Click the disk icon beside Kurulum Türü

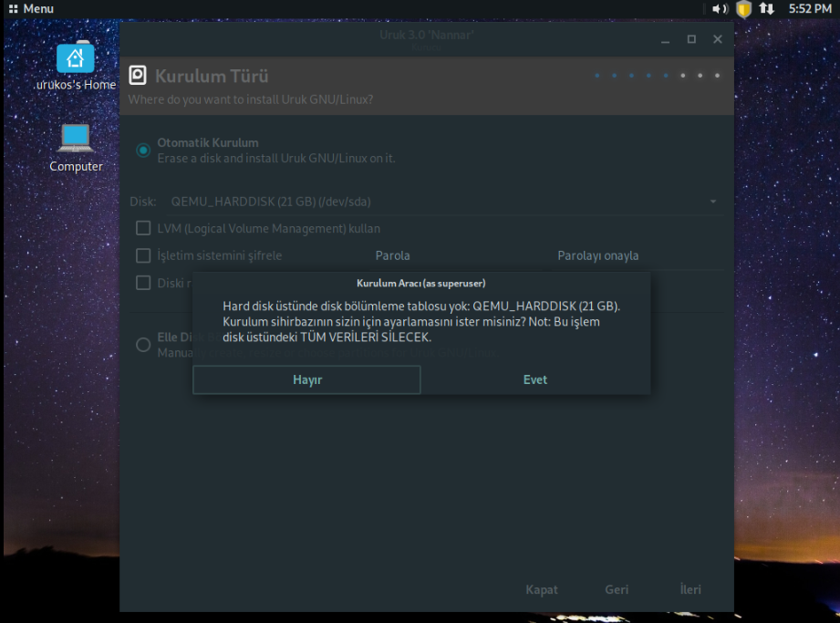pyautogui.click(x=138, y=76)
